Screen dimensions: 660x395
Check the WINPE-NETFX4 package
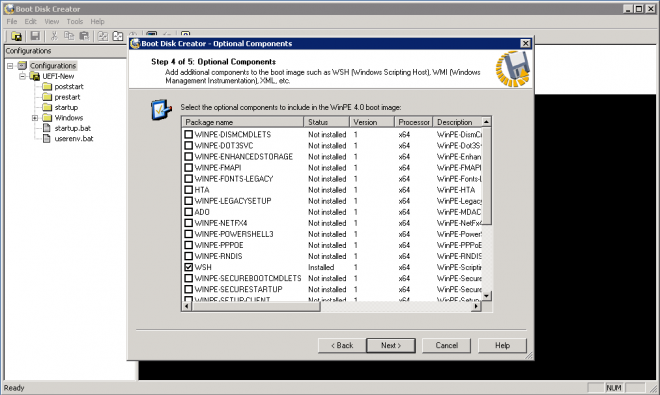(x=189, y=223)
